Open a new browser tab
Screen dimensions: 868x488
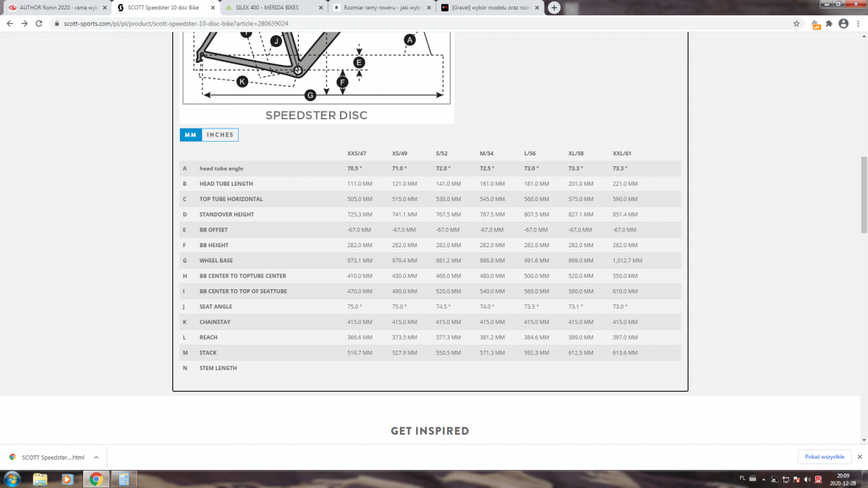pos(554,7)
